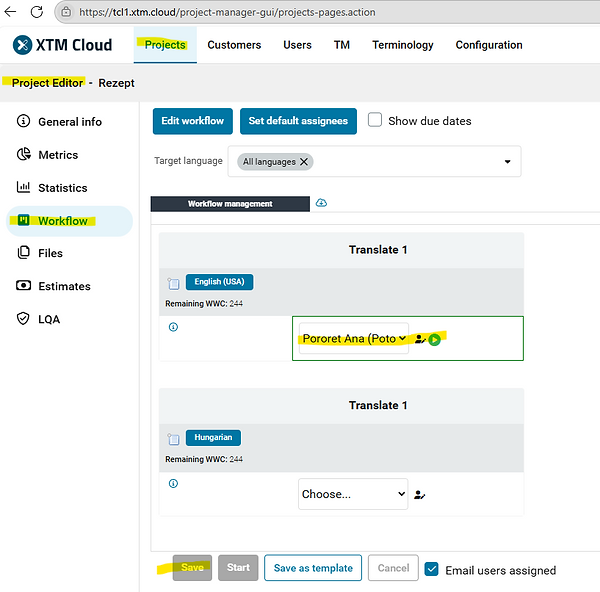This screenshot has width=600, height=592.
Task: Switch to the Customers tab
Action: click(x=234, y=45)
